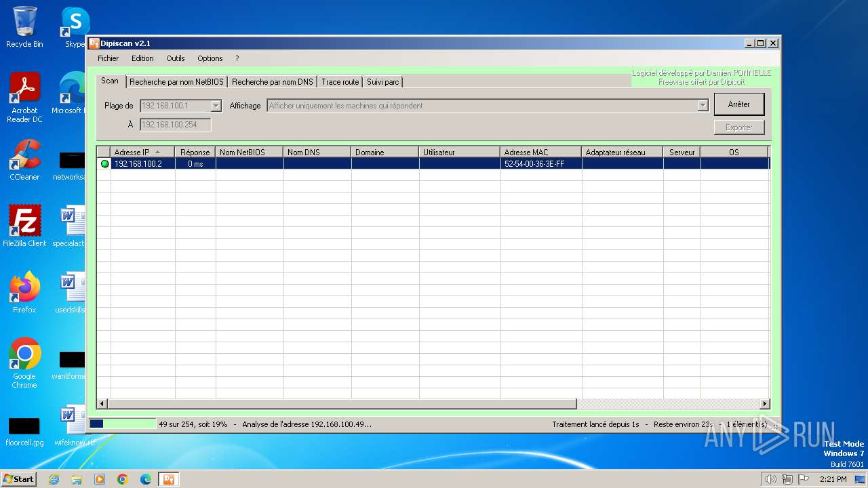
Task: Open the Edition menu
Action: 142,58
